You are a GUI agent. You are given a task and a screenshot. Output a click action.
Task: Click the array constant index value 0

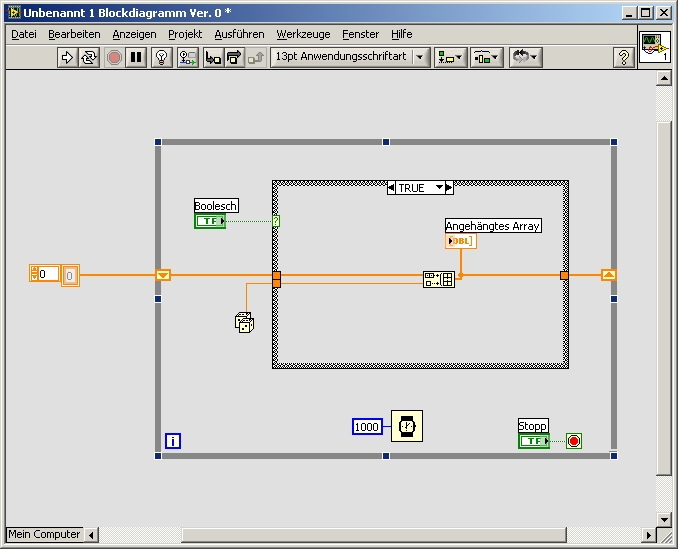click(48, 274)
